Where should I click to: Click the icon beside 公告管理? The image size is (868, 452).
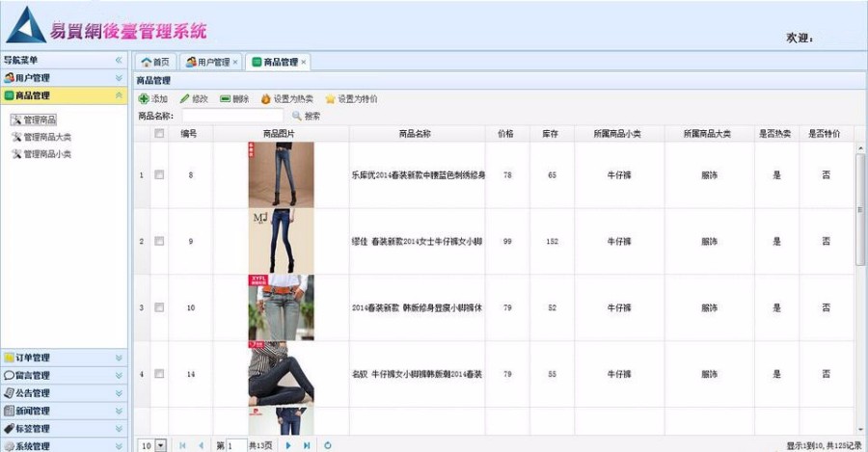click(x=9, y=393)
